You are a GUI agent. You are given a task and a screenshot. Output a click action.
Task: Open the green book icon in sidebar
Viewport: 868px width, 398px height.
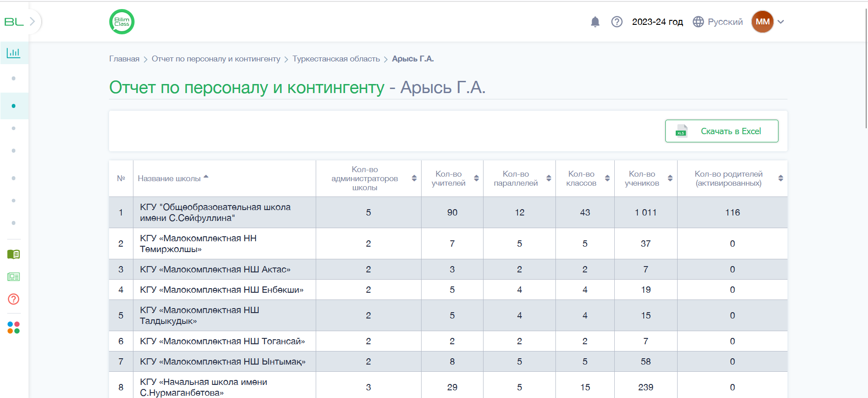(14, 254)
